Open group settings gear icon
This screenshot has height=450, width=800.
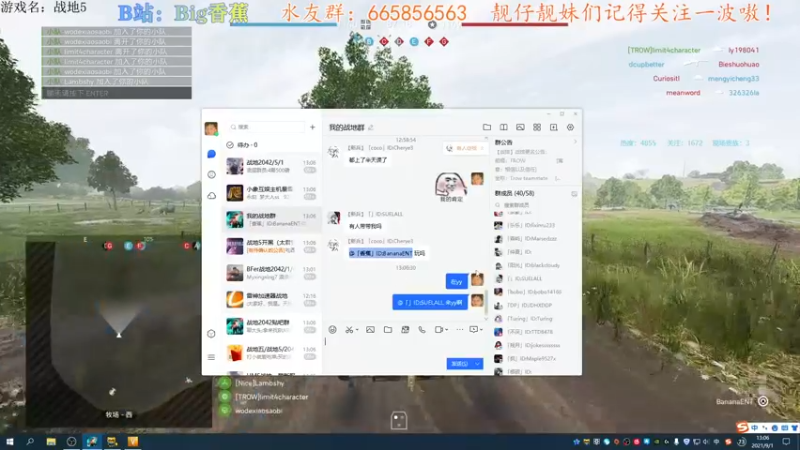pos(570,127)
